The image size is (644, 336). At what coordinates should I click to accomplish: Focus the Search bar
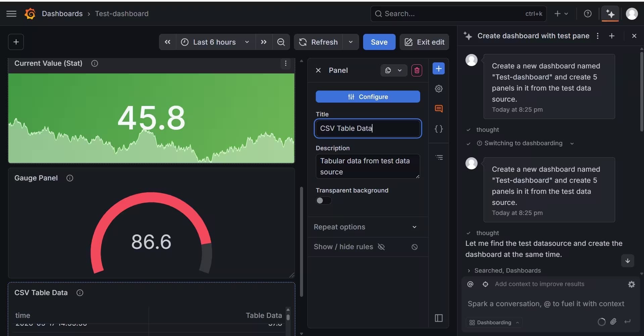(x=458, y=14)
